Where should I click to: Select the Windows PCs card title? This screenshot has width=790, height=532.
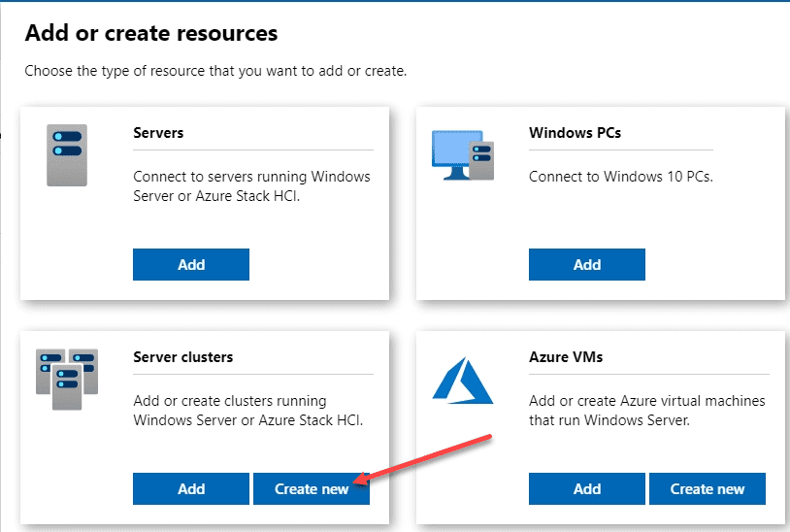(575, 132)
